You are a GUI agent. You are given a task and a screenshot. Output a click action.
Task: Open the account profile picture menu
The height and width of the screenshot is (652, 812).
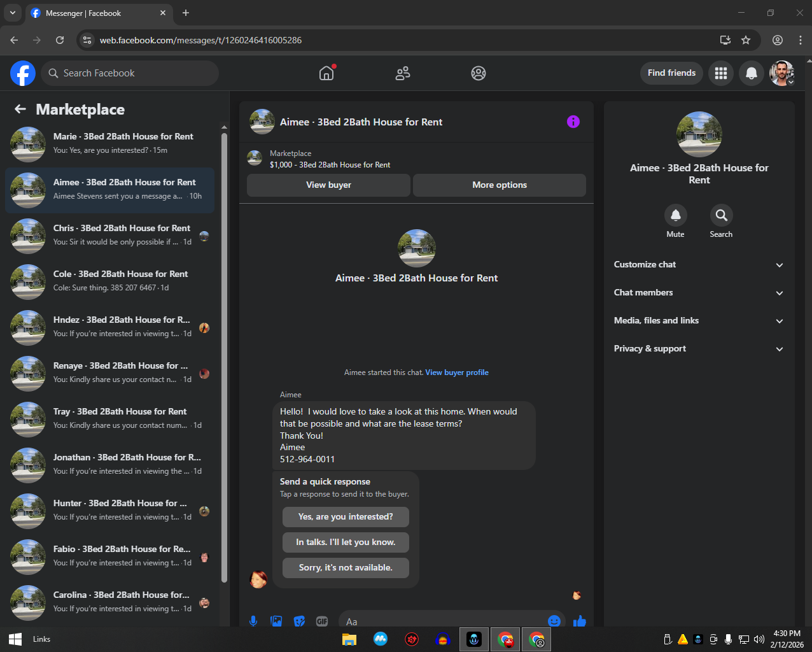coord(782,73)
